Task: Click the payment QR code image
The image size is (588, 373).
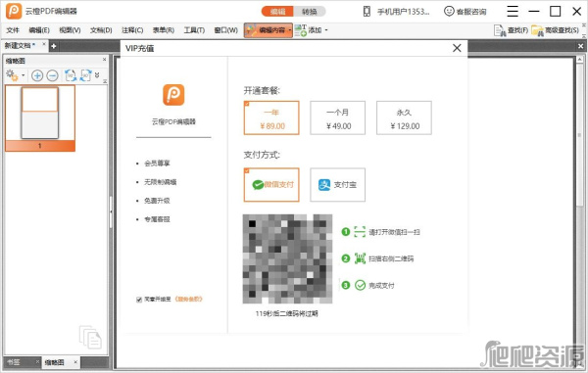Action: 287,258
